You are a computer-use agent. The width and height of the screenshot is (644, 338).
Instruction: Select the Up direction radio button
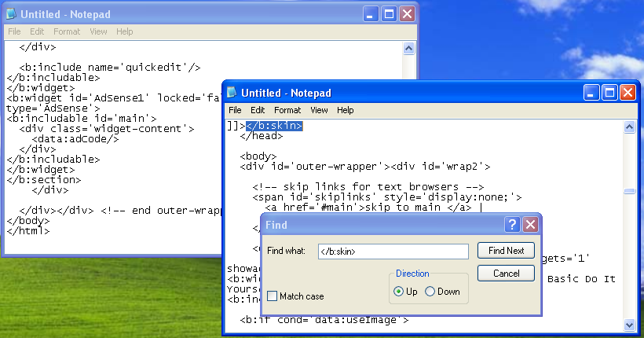coord(398,292)
